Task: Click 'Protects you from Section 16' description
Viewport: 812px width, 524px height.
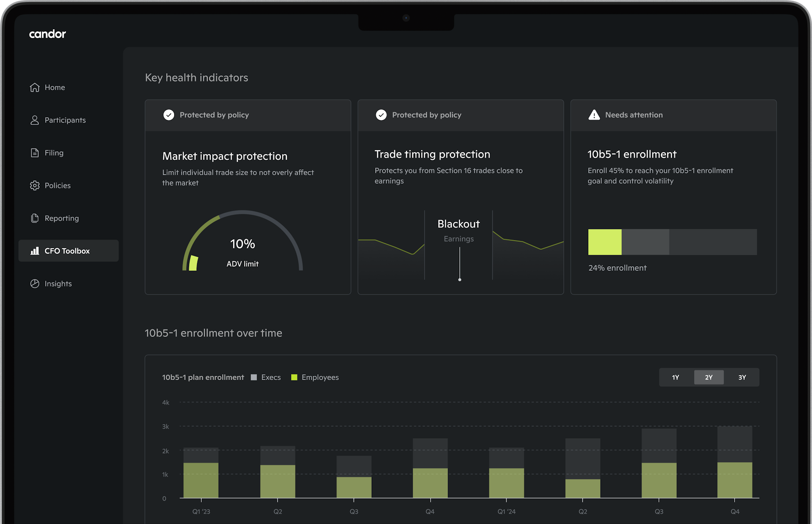Action: pyautogui.click(x=448, y=176)
